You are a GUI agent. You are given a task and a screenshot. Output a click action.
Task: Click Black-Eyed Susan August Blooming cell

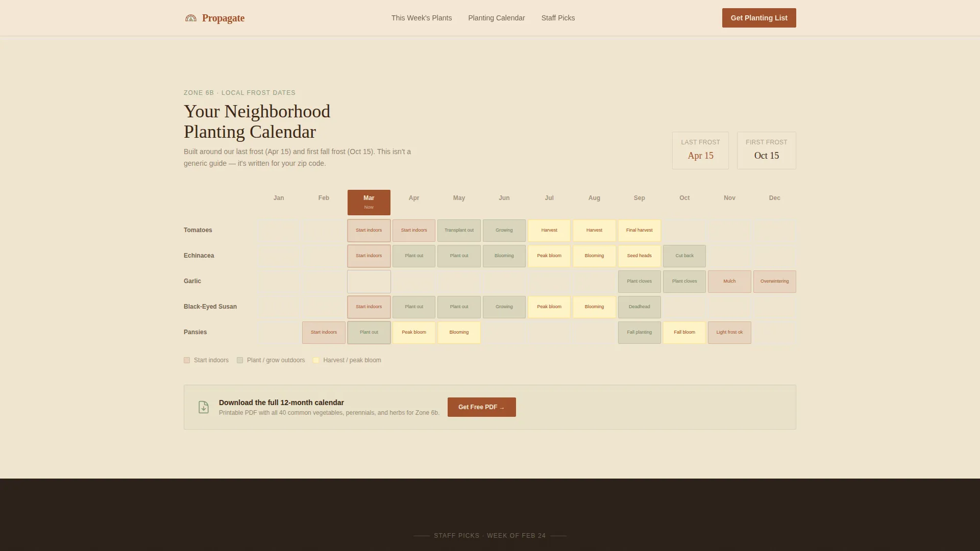pyautogui.click(x=594, y=307)
